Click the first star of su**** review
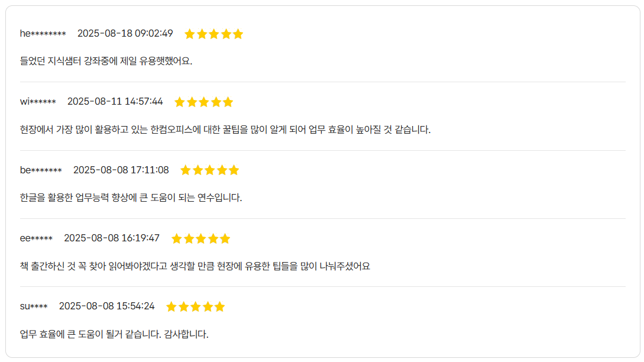The height and width of the screenshot is (362, 644). pos(171,306)
